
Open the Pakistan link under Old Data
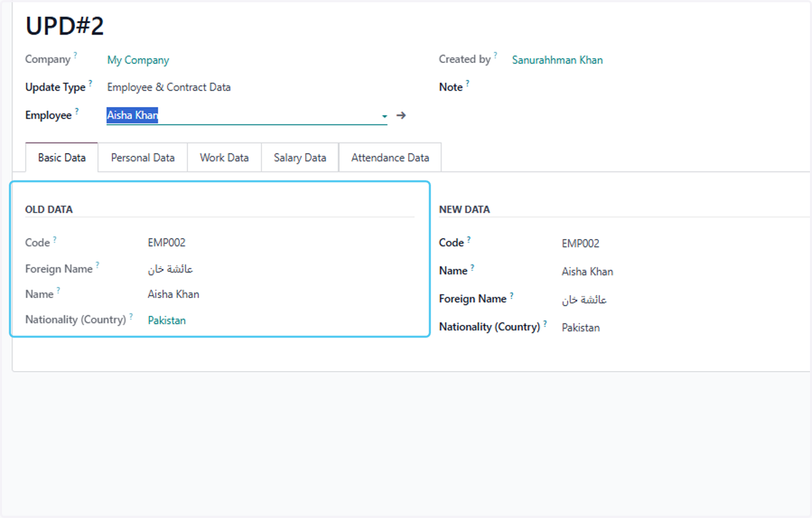click(166, 320)
